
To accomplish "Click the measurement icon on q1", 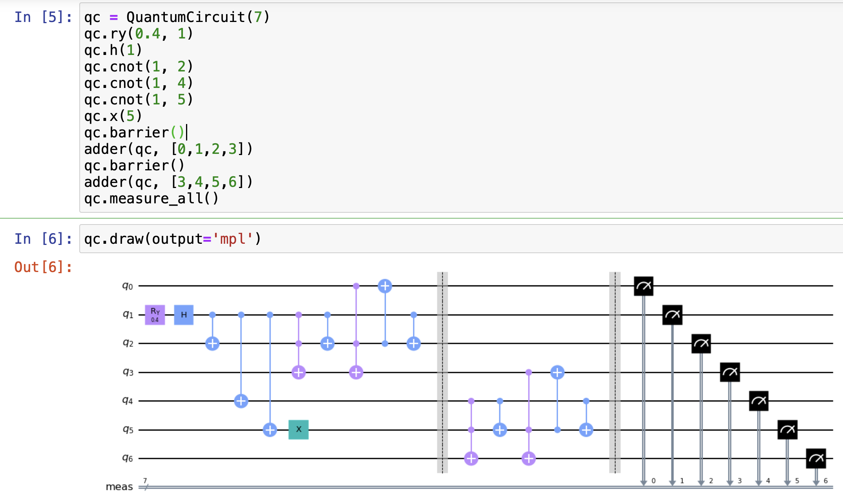I will pos(672,315).
